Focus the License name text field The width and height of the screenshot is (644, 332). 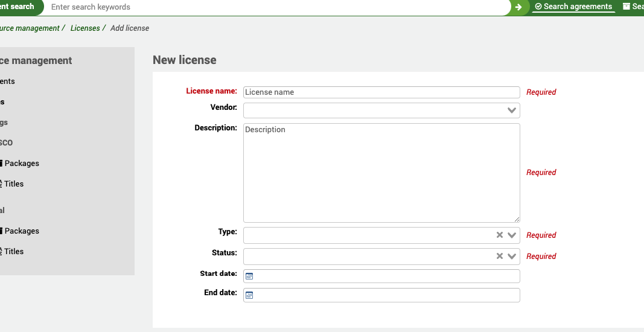pyautogui.click(x=381, y=92)
